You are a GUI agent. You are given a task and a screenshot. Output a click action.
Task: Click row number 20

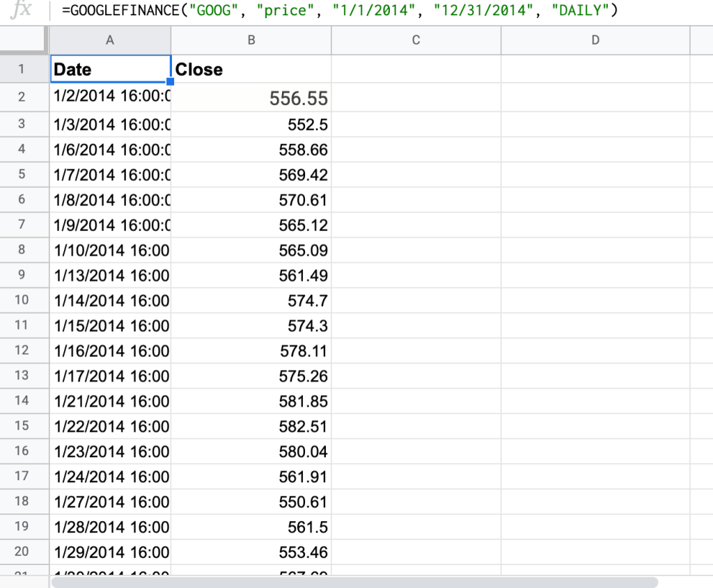coord(24,553)
